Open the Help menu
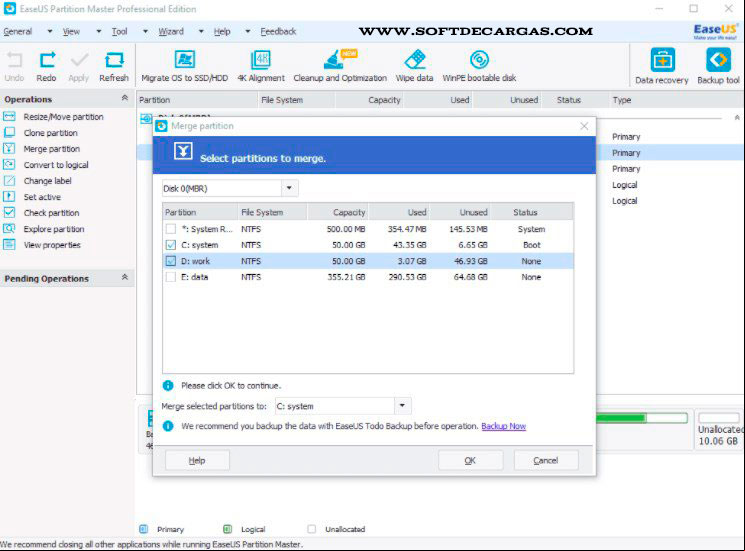The image size is (745, 551). (x=222, y=31)
